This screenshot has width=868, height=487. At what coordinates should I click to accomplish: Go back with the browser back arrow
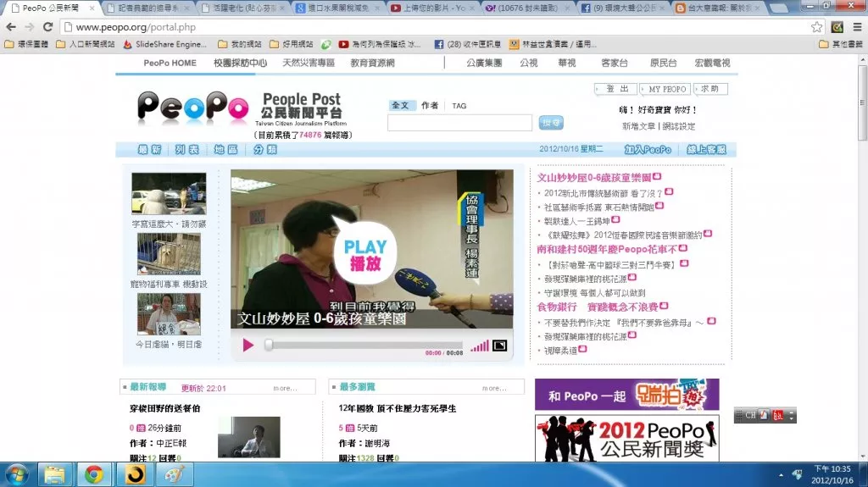coord(11,26)
